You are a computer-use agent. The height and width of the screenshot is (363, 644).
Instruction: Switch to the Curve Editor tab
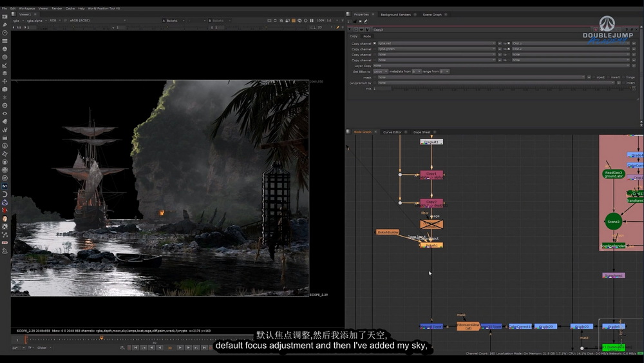(x=392, y=132)
